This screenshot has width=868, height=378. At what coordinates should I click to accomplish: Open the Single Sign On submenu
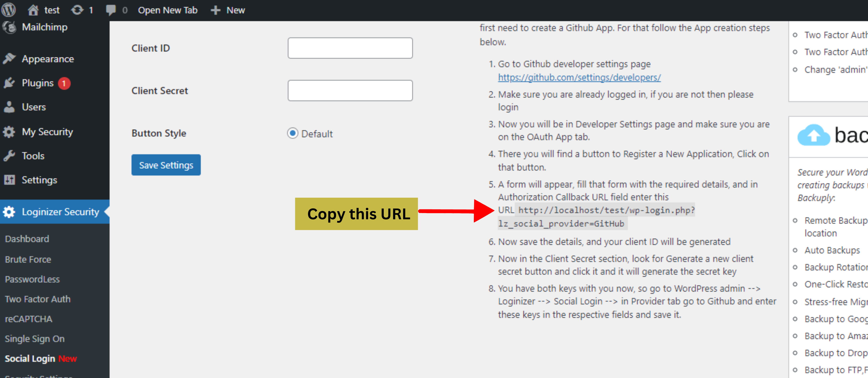click(35, 339)
